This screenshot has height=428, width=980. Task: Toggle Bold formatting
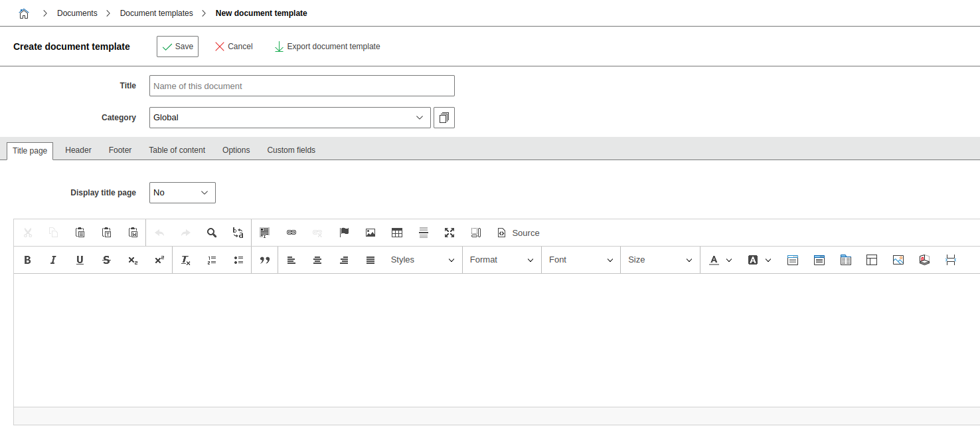pyautogui.click(x=28, y=260)
